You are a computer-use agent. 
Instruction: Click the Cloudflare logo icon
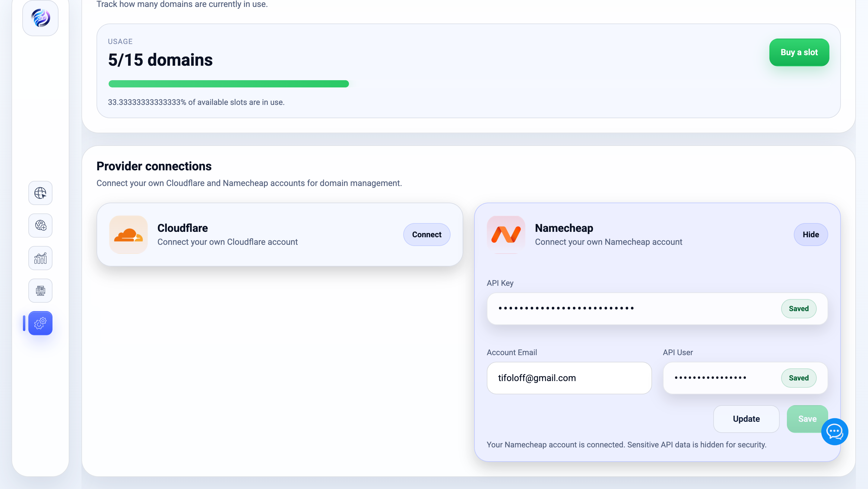128,235
